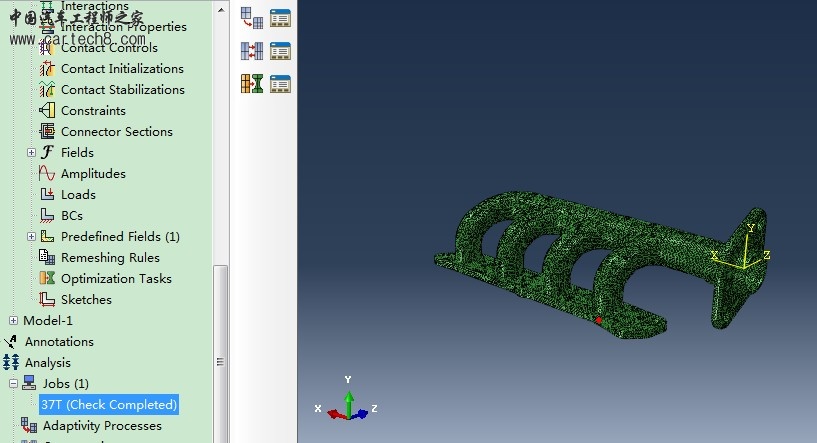Click the Contact Initializations tree icon
This screenshot has height=443, width=817.
(46, 69)
